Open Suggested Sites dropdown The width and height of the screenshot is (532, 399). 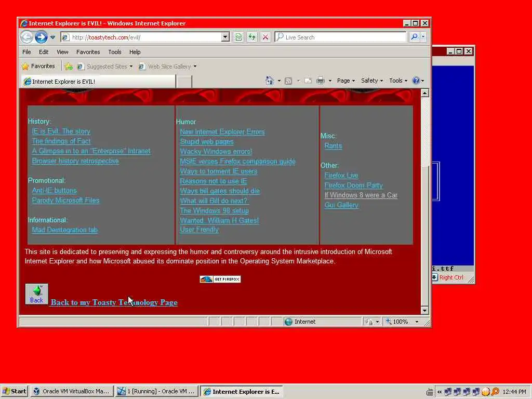(105, 66)
